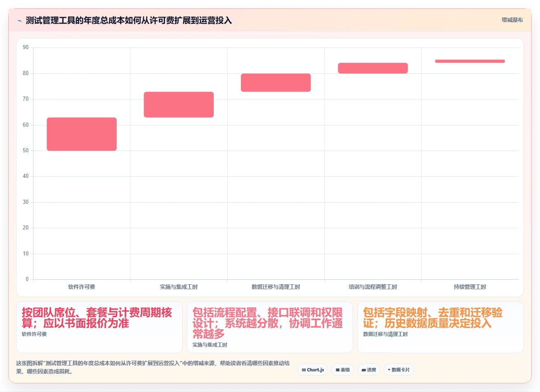Click the Chart.js tag pill

pyautogui.click(x=313, y=370)
